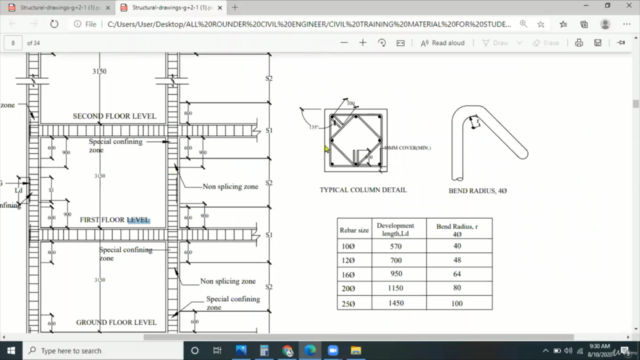Open the user profile menu

click(x=605, y=24)
